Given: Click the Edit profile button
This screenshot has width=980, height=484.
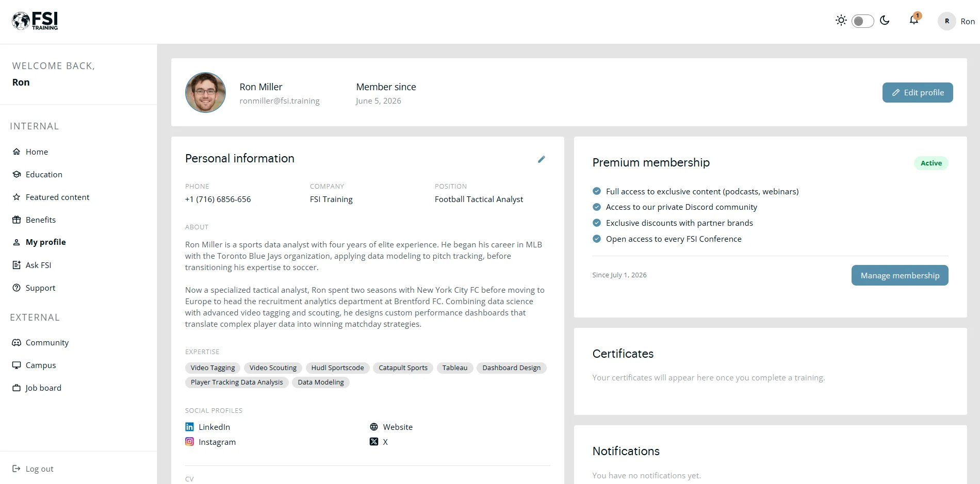Looking at the screenshot, I should pyautogui.click(x=918, y=92).
